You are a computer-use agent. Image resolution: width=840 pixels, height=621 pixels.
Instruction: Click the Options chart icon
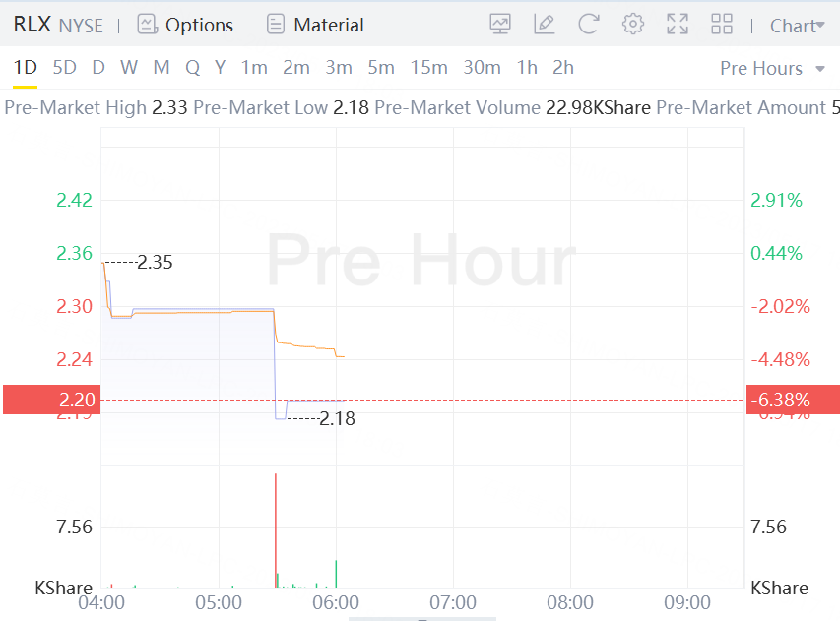[x=147, y=25]
